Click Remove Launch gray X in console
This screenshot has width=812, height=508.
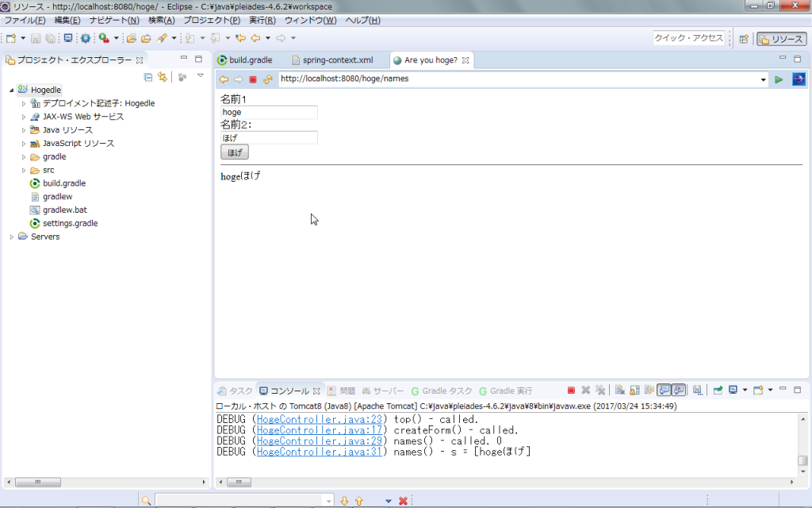(586, 391)
